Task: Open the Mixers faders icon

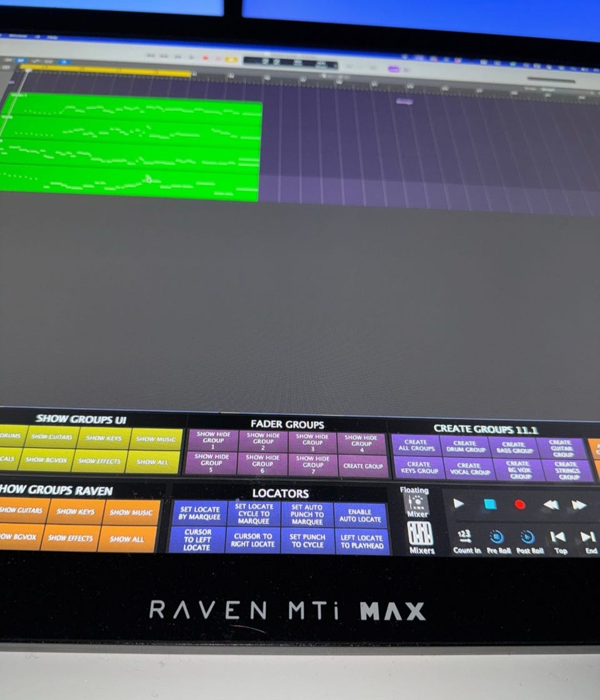Action: [x=420, y=534]
